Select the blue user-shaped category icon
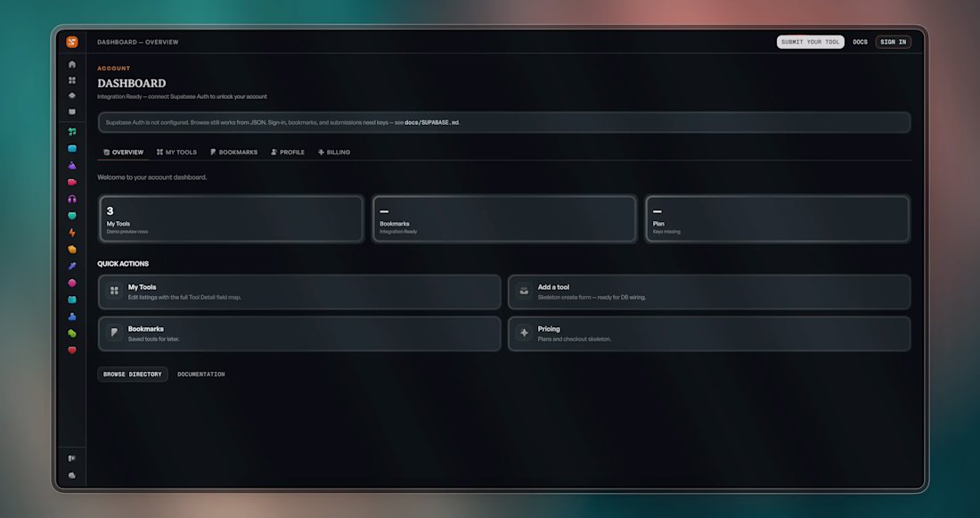The height and width of the screenshot is (518, 980). [72, 317]
